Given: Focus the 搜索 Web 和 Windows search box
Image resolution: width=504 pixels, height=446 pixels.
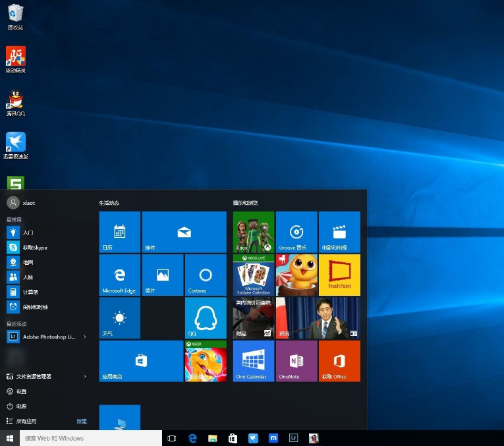Looking at the screenshot, I should [91, 438].
